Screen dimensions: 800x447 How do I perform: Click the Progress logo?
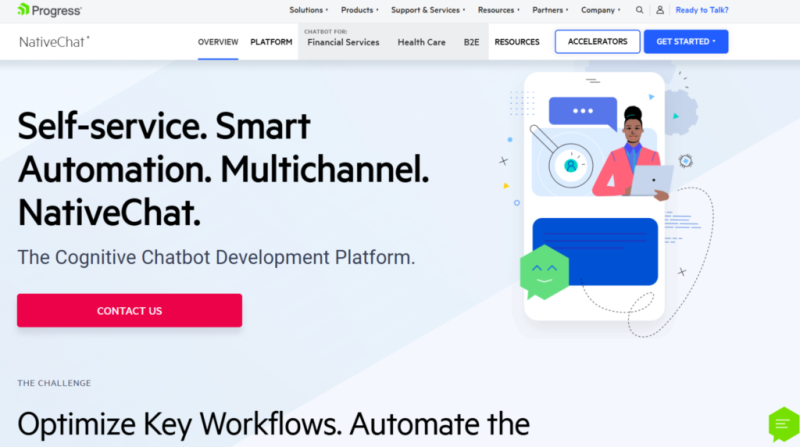pos(49,10)
